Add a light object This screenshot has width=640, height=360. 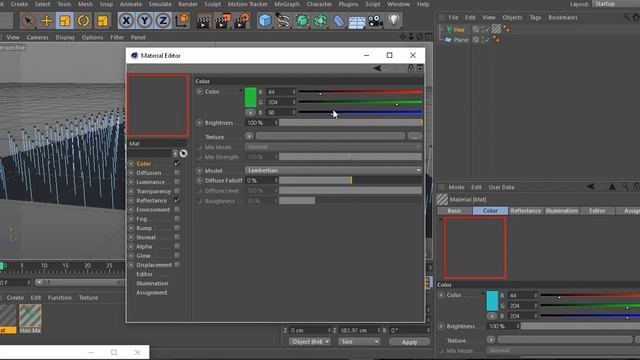click(393, 20)
